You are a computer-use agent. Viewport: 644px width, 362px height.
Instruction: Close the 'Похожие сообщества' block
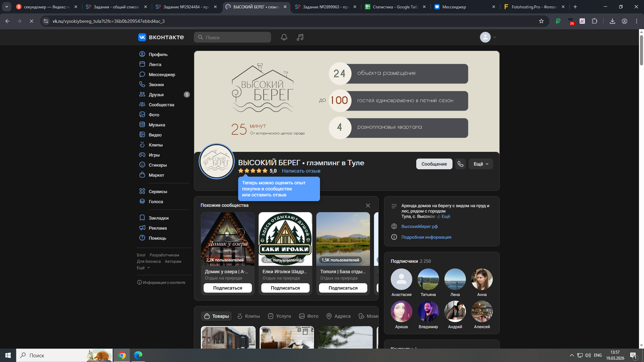click(x=368, y=205)
